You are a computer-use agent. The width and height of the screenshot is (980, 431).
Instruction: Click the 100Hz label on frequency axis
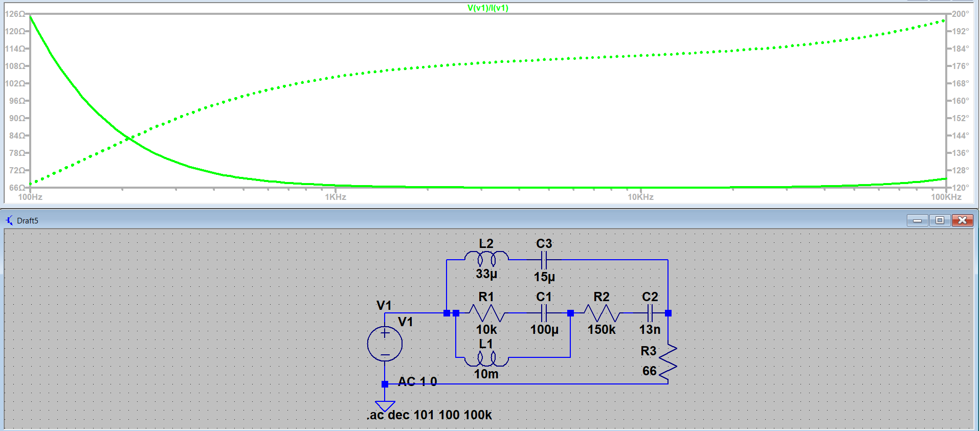[x=30, y=197]
